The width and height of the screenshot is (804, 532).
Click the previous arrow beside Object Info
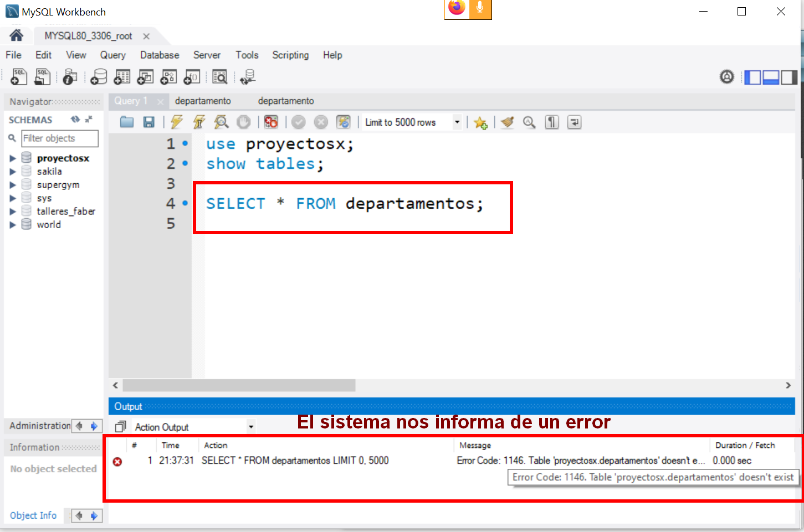[x=79, y=515]
